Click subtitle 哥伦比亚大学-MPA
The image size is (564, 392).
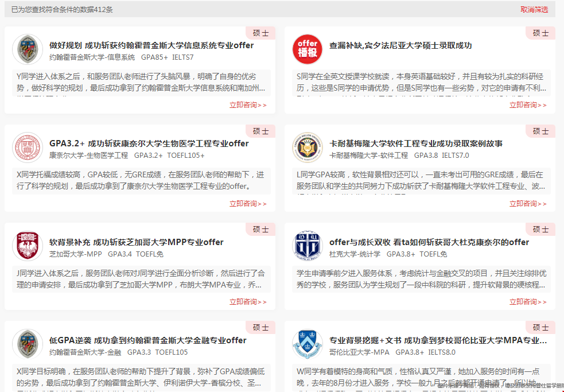pos(359,352)
